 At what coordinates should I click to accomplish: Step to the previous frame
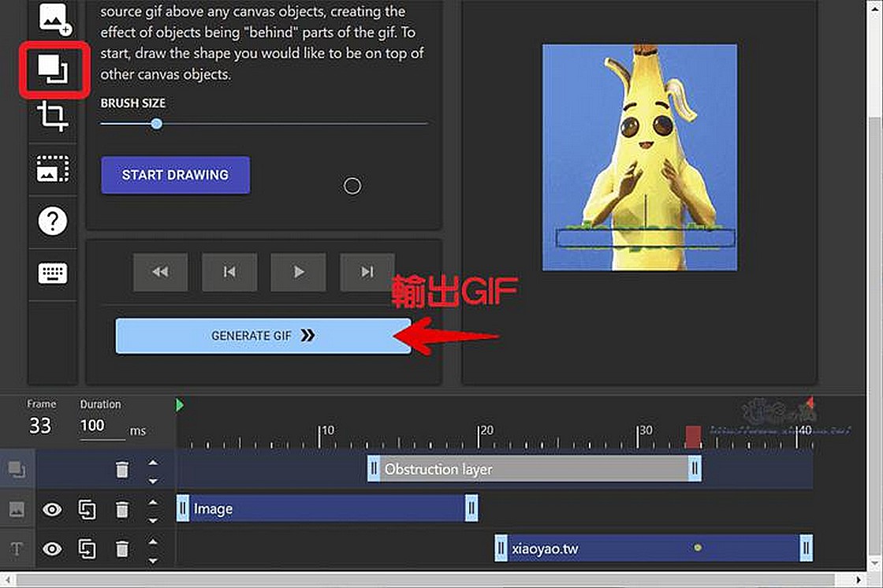tap(229, 272)
